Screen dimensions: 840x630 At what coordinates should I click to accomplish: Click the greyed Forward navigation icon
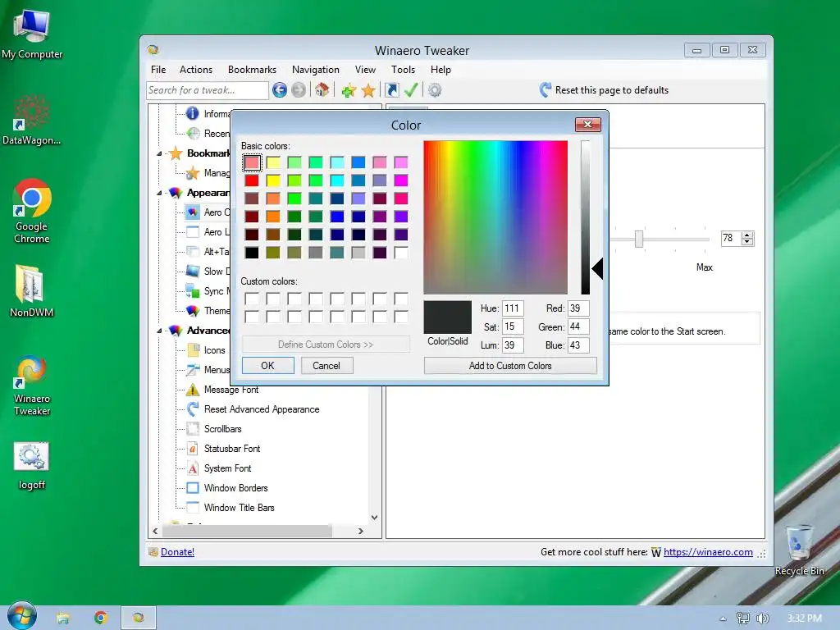click(299, 90)
